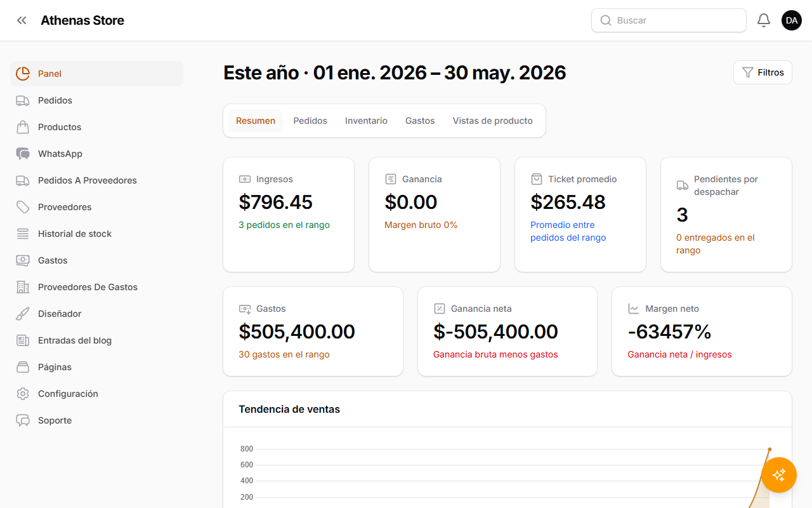The width and height of the screenshot is (812, 508).
Task: Open Historial de stock in the sidebar
Action: coord(96,234)
